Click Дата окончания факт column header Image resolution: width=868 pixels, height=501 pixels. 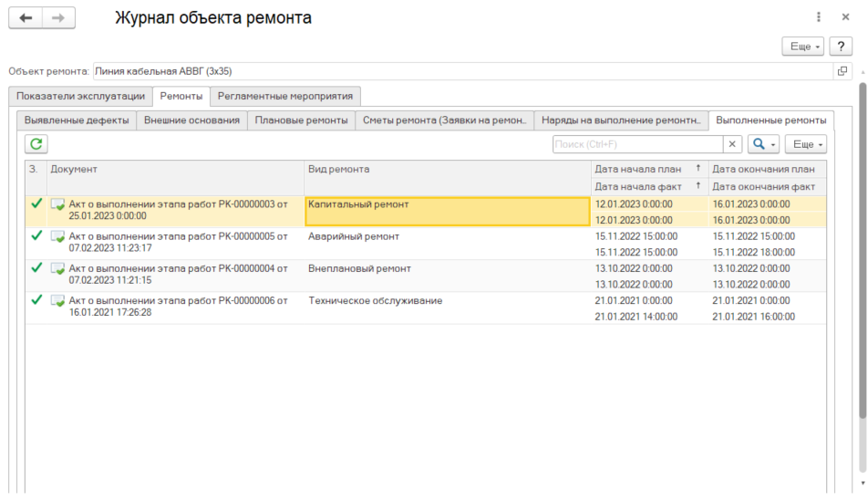pos(768,187)
